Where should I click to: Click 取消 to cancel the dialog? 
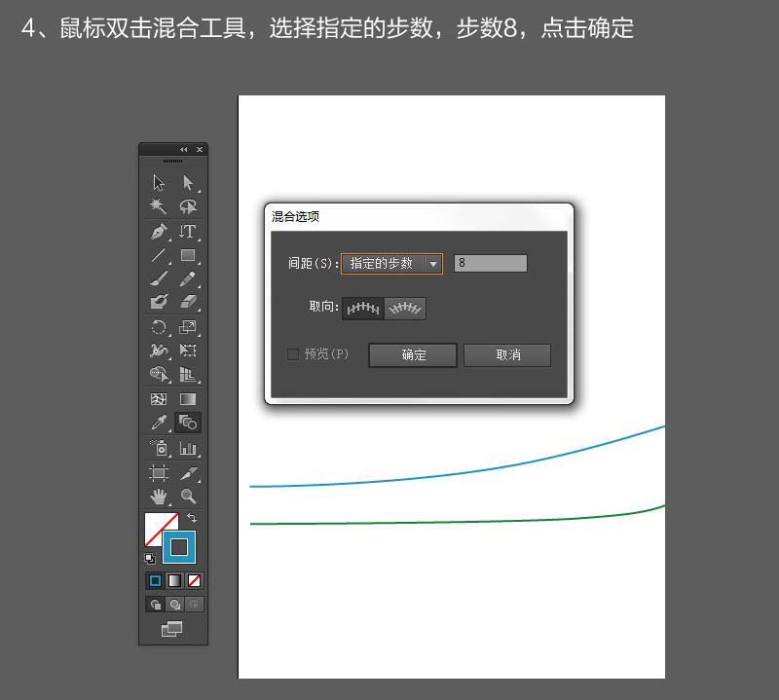click(507, 355)
